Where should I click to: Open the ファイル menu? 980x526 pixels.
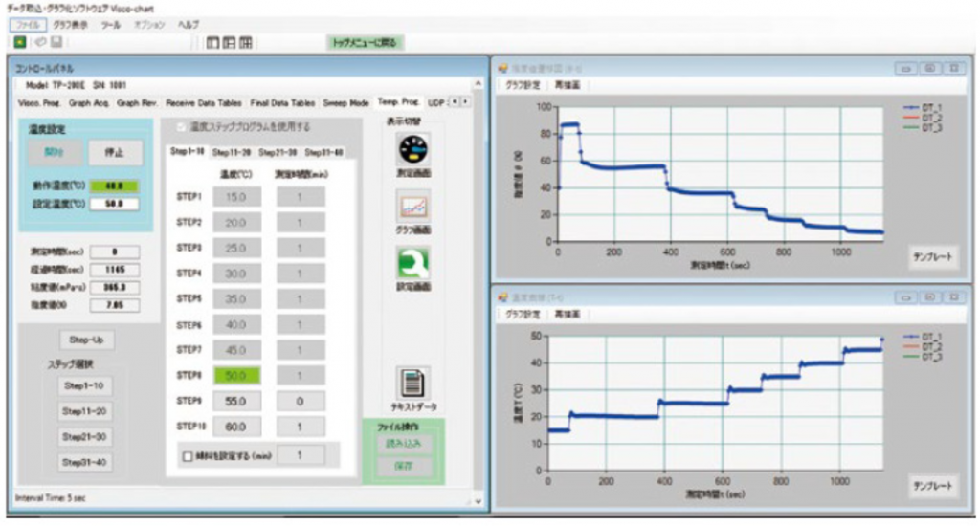tap(29, 24)
